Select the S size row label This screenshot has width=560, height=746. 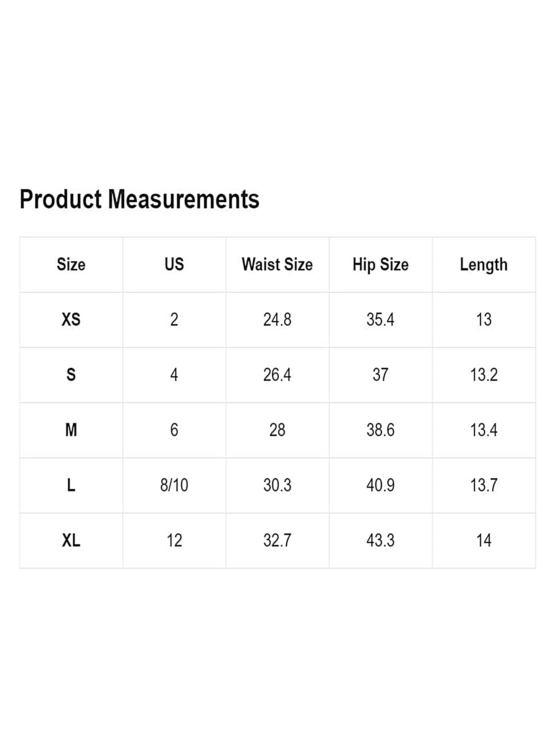[x=71, y=375]
